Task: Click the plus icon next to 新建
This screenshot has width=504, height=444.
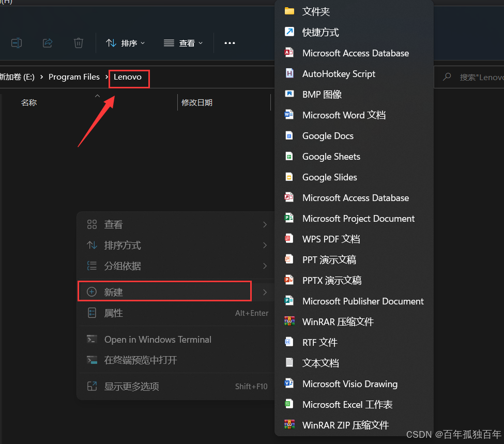Action: tap(91, 292)
